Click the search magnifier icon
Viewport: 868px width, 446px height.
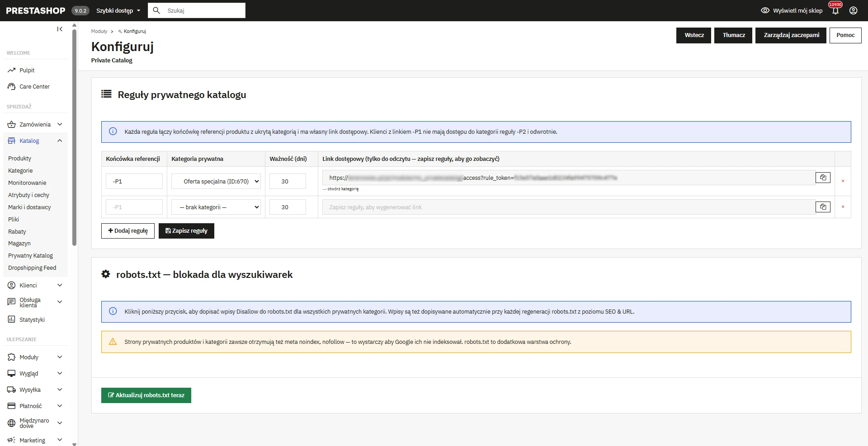coord(156,10)
